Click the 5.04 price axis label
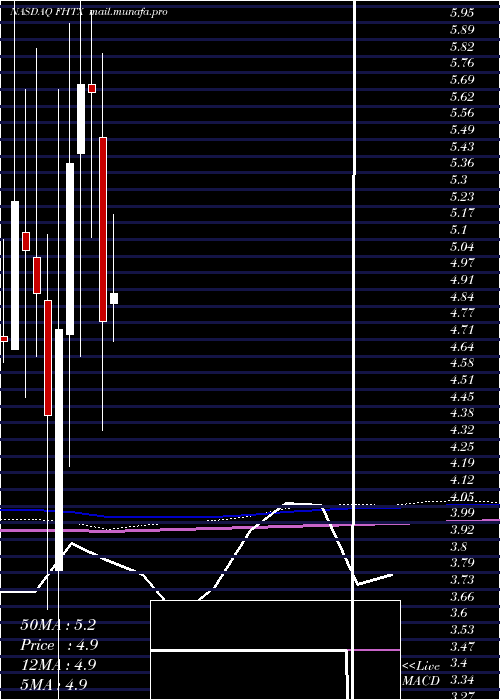Screen dimensions: 500x700 click(462, 246)
